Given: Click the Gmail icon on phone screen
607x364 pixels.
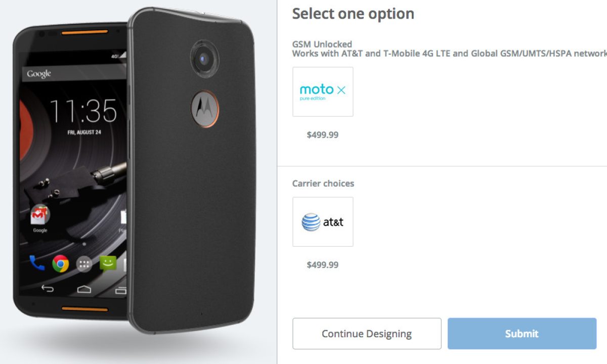Looking at the screenshot, I should [40, 214].
